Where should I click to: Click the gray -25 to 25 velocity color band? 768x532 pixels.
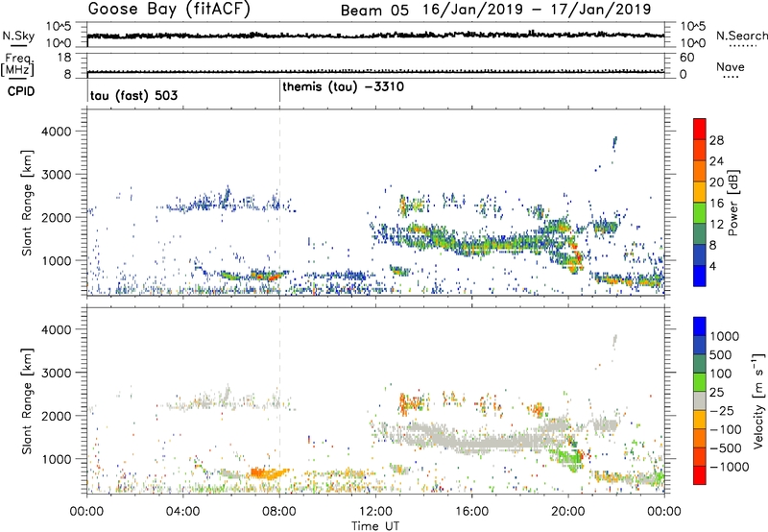[x=700, y=401]
